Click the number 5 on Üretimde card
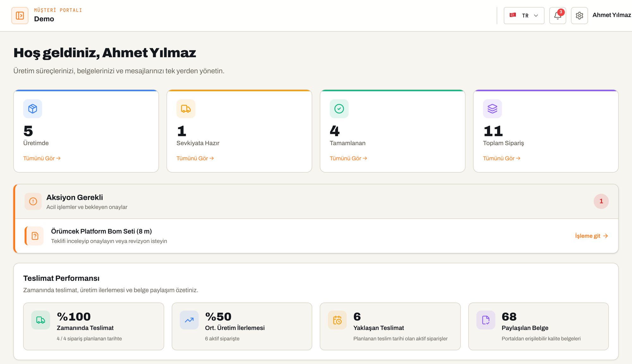 click(x=28, y=131)
